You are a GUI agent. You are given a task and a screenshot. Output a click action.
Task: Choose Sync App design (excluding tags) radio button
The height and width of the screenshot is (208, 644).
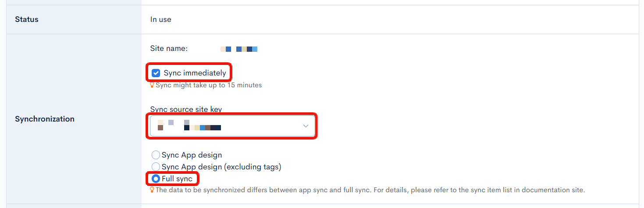click(x=156, y=167)
